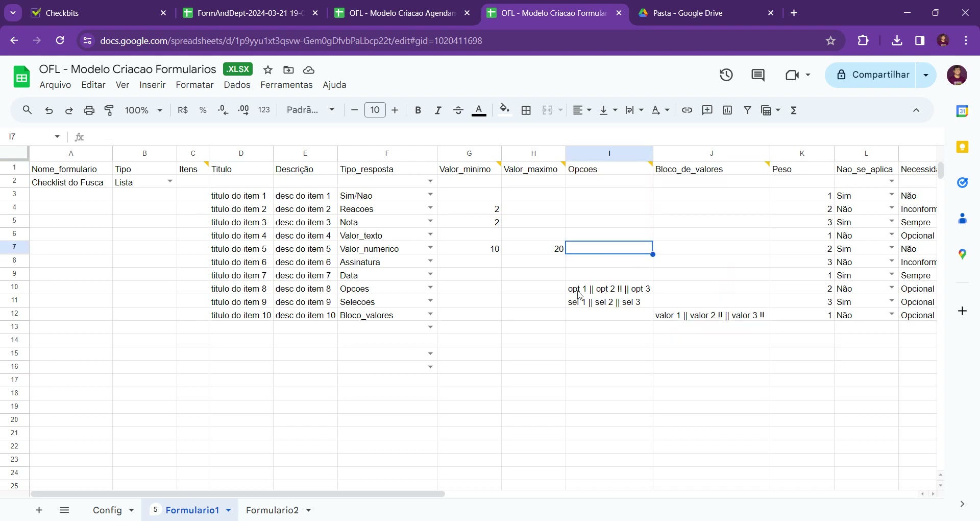The height and width of the screenshot is (521, 980).
Task: Increase font size with plus button
Action: tap(395, 110)
